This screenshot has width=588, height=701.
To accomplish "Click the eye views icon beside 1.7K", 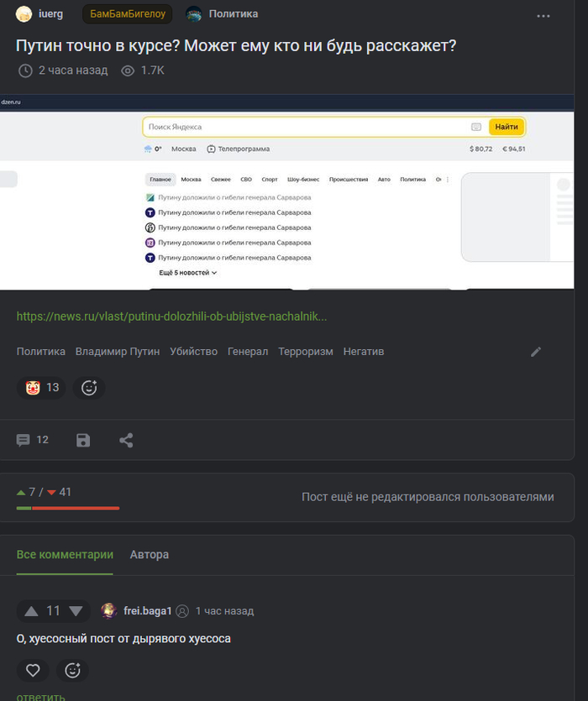I will (128, 71).
